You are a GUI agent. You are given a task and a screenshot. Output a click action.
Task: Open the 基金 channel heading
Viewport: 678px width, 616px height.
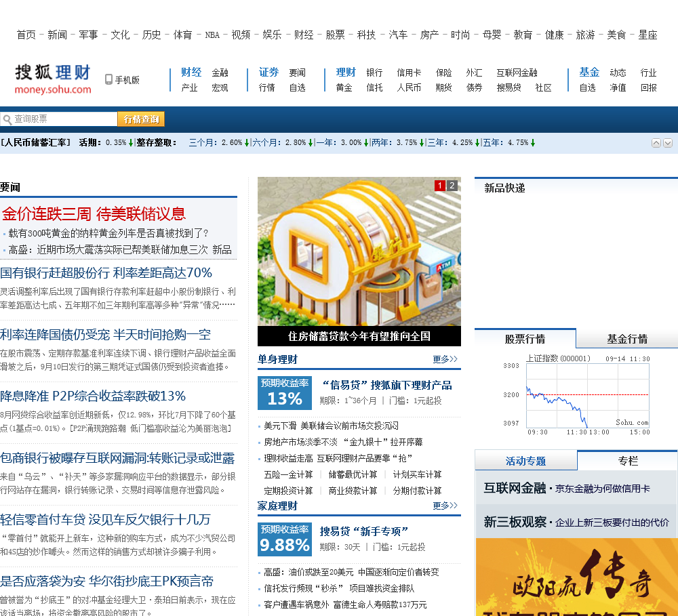(x=589, y=73)
